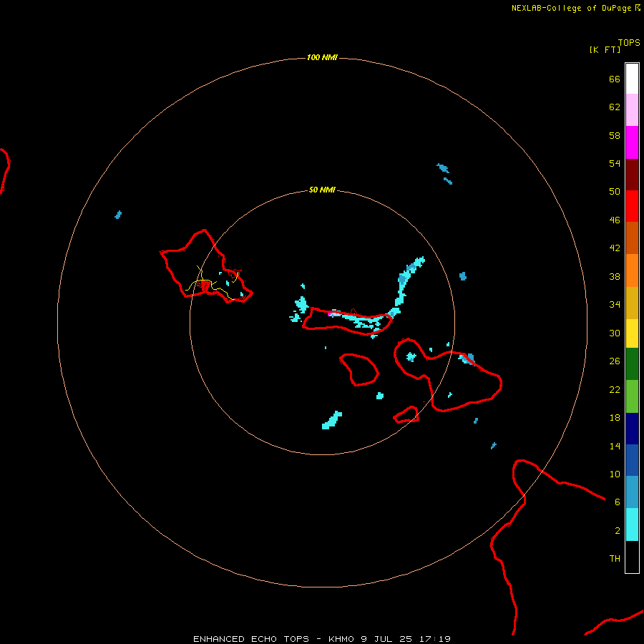Click the blue echo on Maui's north coast

467,358
